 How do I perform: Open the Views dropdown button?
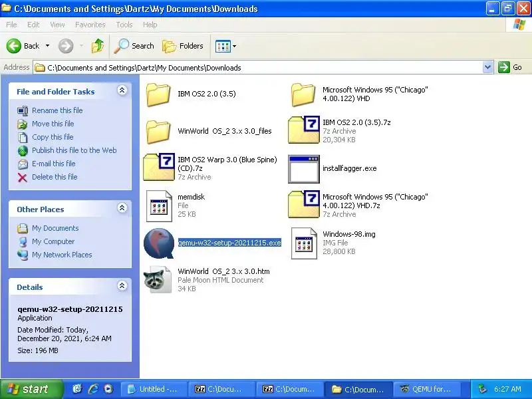pos(225,46)
